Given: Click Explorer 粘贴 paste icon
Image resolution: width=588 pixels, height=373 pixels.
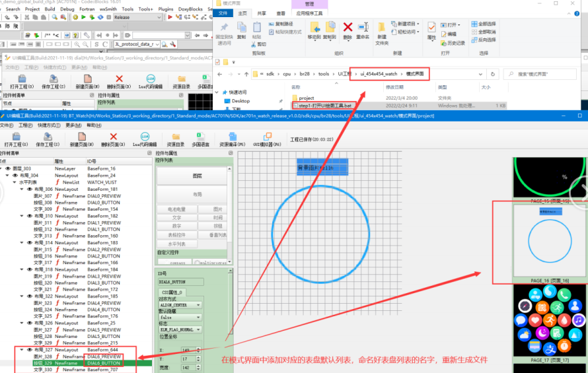Looking at the screenshot, I should tap(257, 27).
